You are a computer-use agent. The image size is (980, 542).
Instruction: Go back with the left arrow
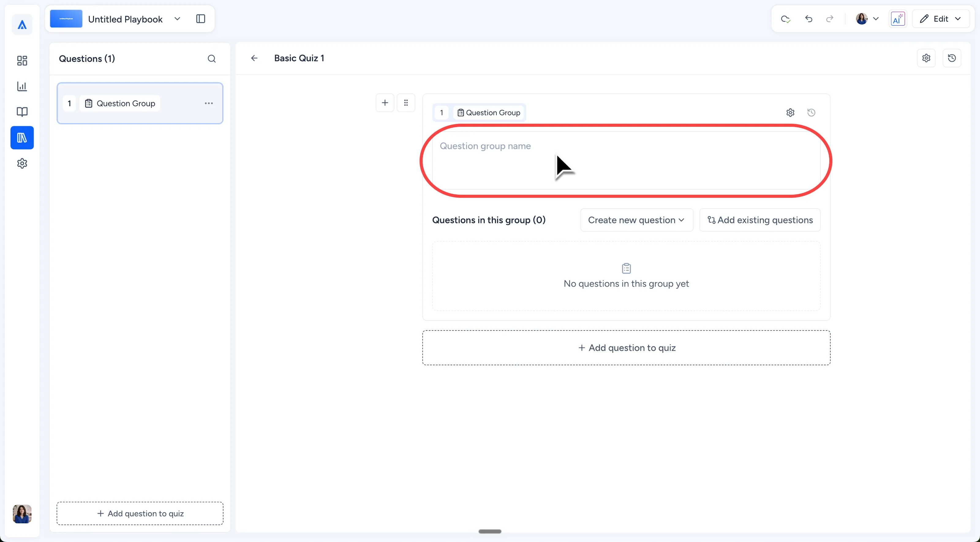coord(254,58)
